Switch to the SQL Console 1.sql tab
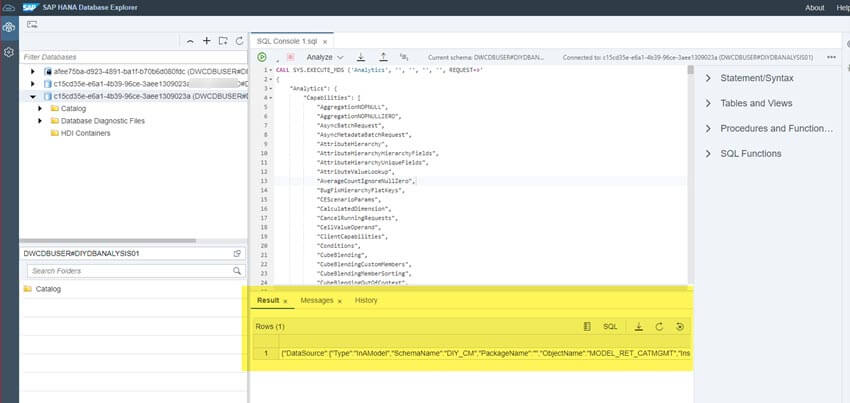The image size is (850, 403). pos(287,41)
